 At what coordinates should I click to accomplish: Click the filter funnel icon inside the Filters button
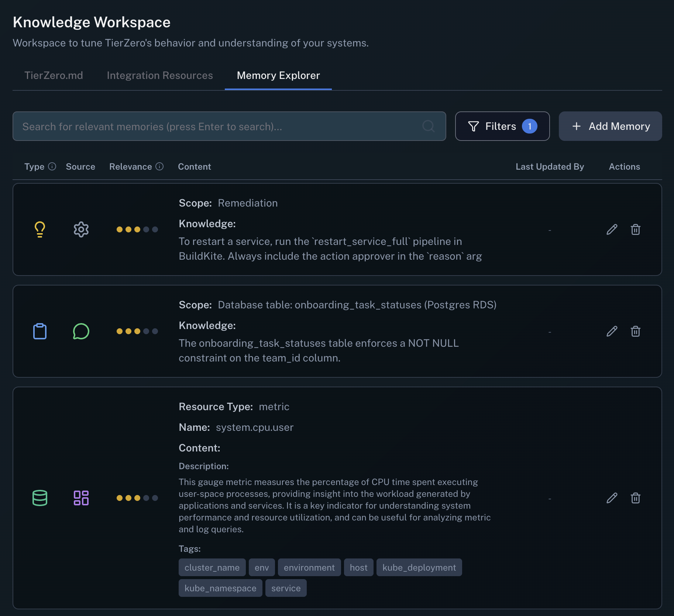coord(474,126)
